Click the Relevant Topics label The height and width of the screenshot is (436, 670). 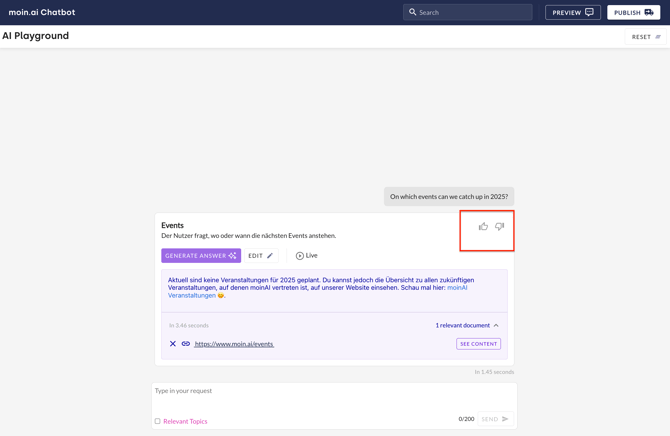pos(185,421)
